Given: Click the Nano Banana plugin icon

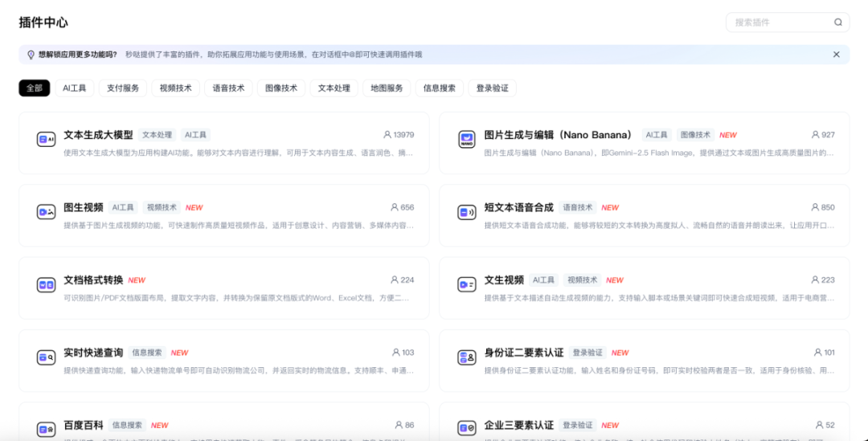Looking at the screenshot, I should click(x=466, y=140).
